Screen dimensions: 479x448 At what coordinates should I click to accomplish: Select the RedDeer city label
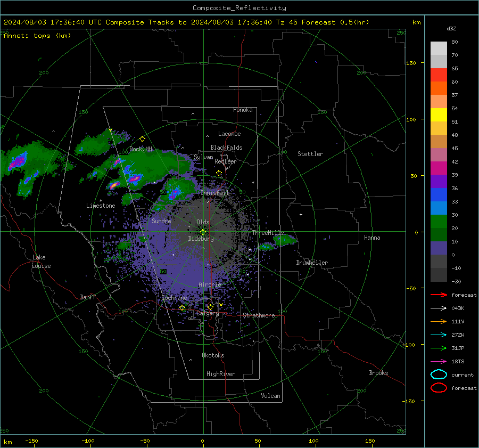coord(226,161)
